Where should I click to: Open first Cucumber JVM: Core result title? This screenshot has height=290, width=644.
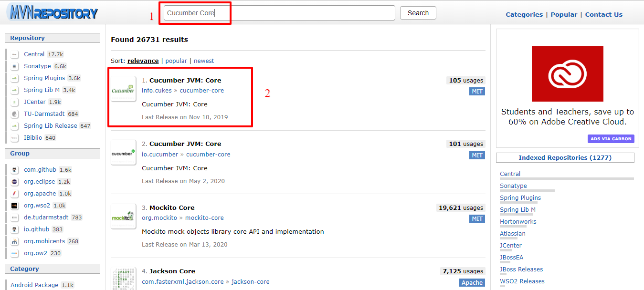185,80
